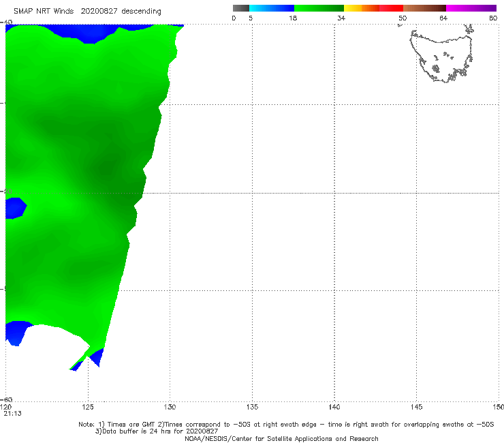
Task: Pick the green 18–34 segment of the color bar
Action: pyautogui.click(x=319, y=8)
